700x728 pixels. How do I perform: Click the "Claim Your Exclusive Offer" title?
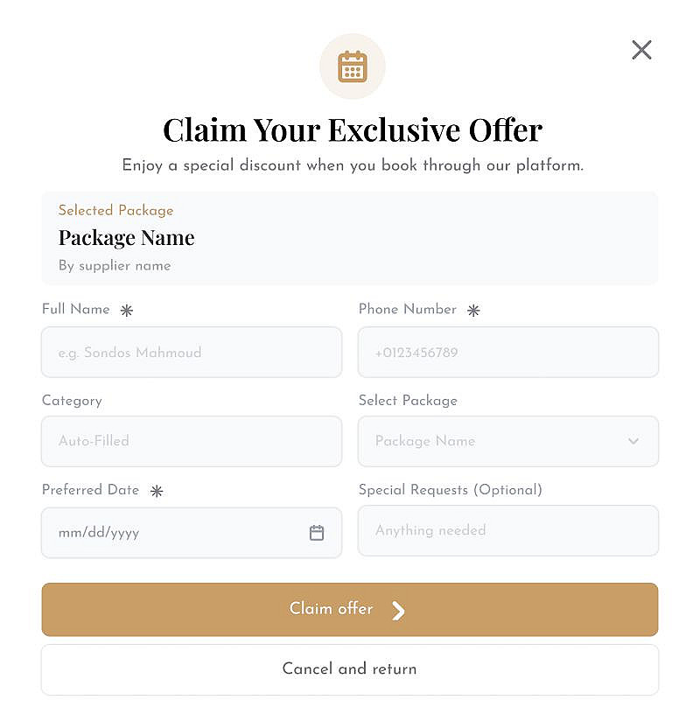point(353,130)
